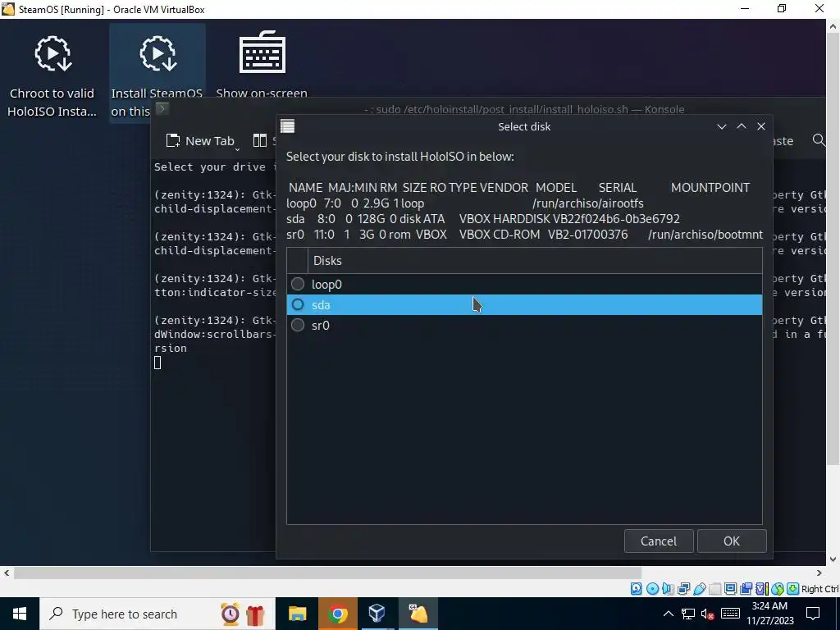Minimize the VirtualBox window

745,9
